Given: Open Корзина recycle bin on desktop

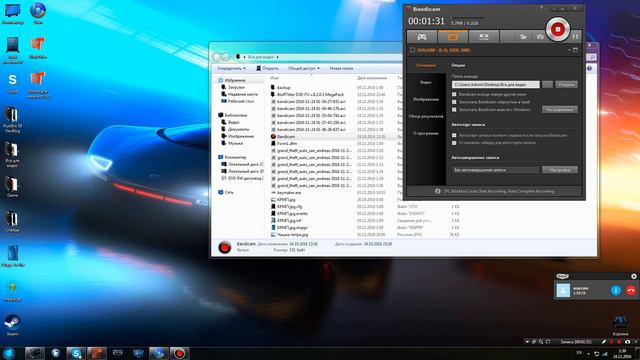Looking at the screenshot, I should 620,325.
